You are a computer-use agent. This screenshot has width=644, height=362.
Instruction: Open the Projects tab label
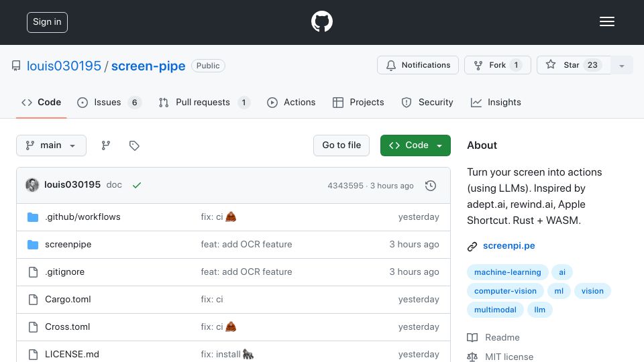pos(367,102)
